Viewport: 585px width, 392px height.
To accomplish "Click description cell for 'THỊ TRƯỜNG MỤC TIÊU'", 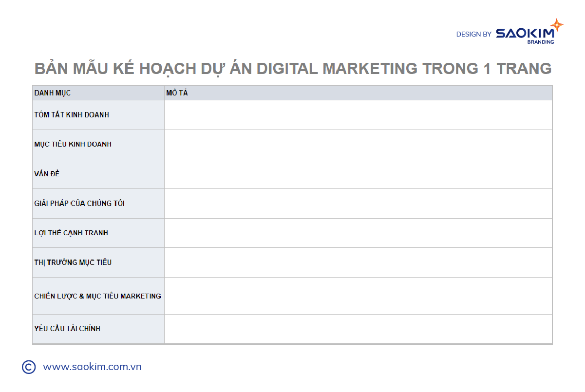I will pos(358,262).
